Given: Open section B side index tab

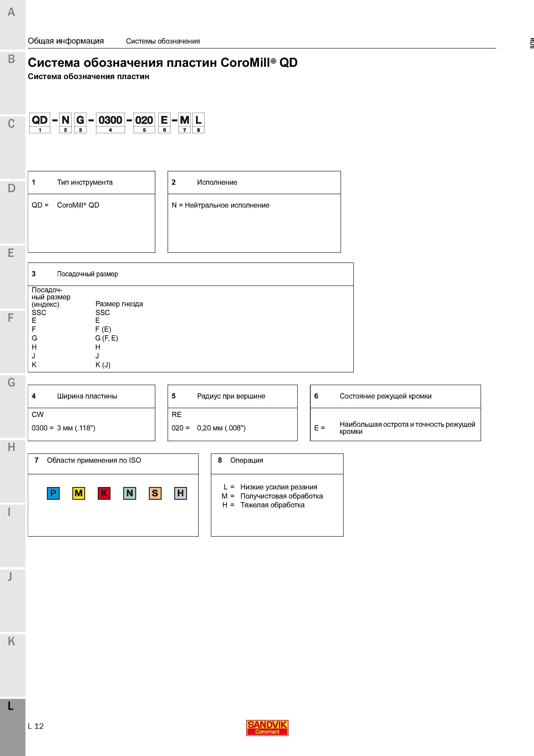Looking at the screenshot, I should click(12, 83).
